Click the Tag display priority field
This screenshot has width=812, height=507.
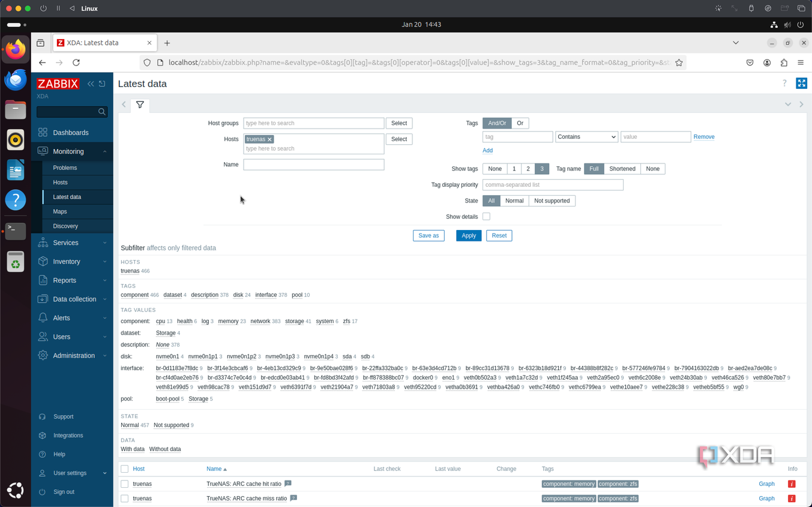tap(553, 185)
